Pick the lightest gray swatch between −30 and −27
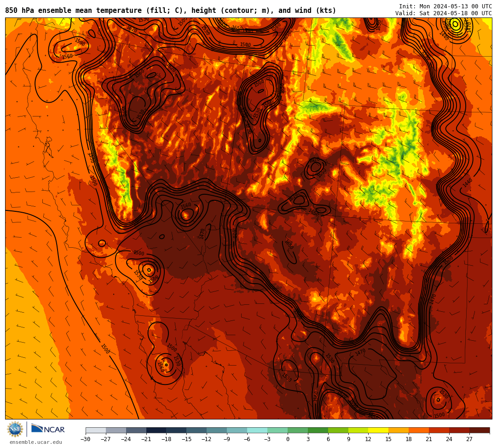This screenshot has width=497, height=448. (96, 430)
